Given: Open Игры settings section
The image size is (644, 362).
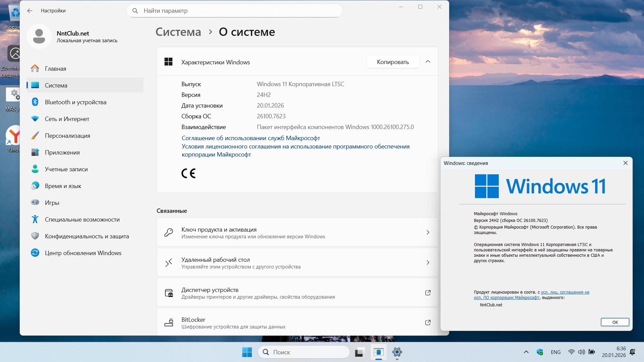Looking at the screenshot, I should 52,203.
